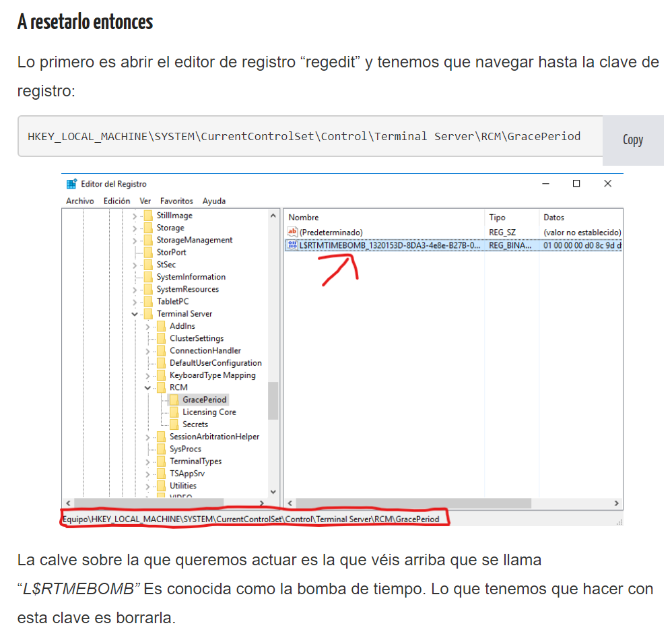The height and width of the screenshot is (636, 672).
Task: Click the AddIns folder icon
Action: point(161,326)
